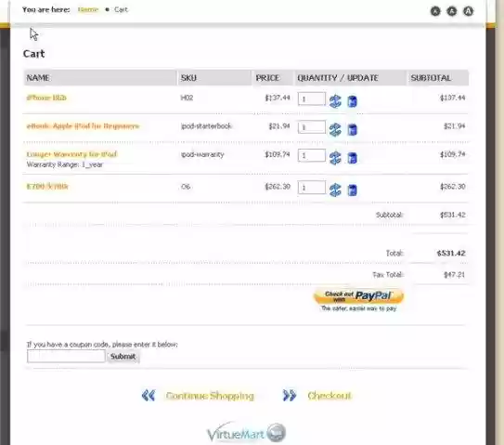504x445 pixels.
Task: Delete the ipod-warranty item from cart
Action: coord(353,158)
